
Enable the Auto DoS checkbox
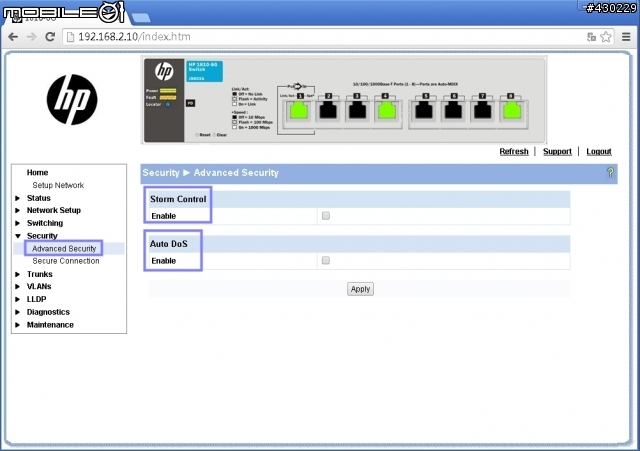tap(326, 260)
